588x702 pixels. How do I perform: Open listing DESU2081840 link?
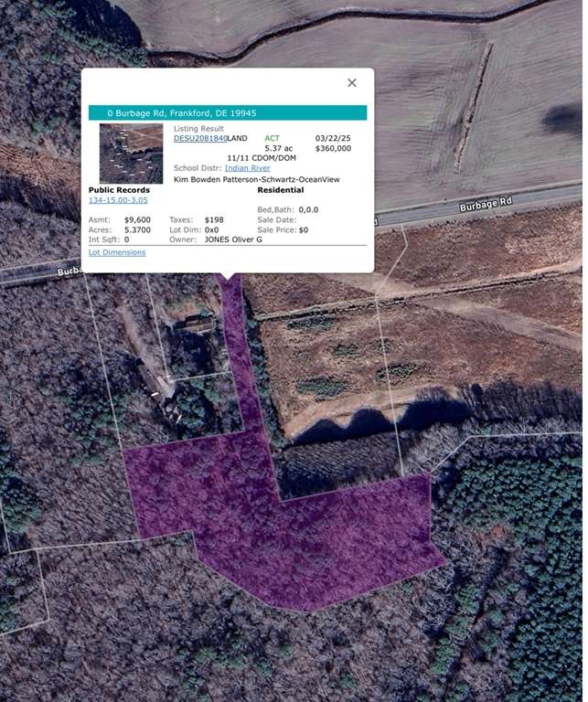[x=199, y=138]
